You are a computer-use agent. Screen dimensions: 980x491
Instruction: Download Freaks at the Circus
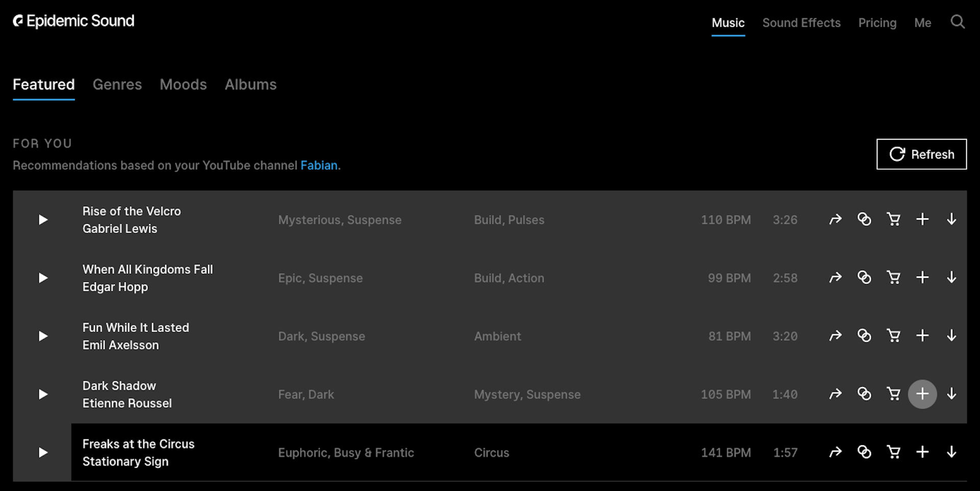point(952,452)
